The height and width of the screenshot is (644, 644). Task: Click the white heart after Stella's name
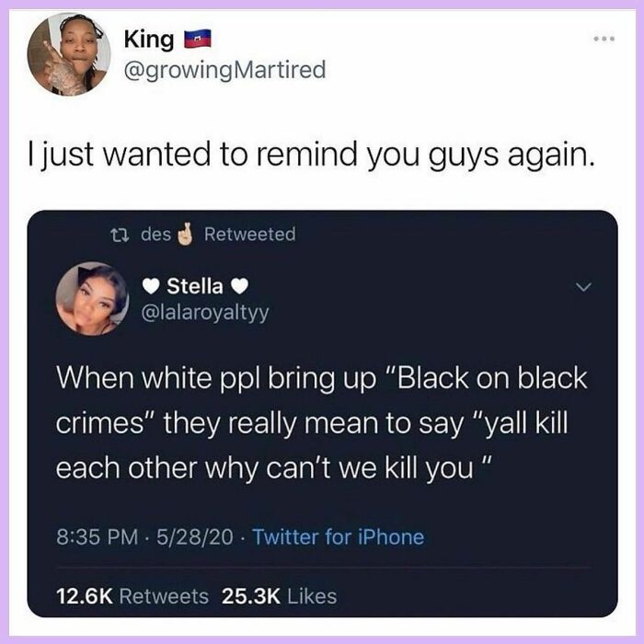pyautogui.click(x=239, y=286)
